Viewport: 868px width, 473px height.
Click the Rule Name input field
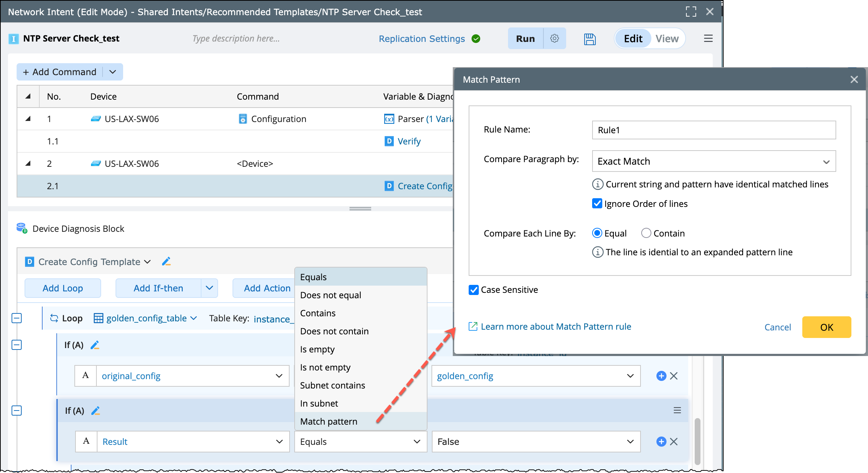click(713, 130)
